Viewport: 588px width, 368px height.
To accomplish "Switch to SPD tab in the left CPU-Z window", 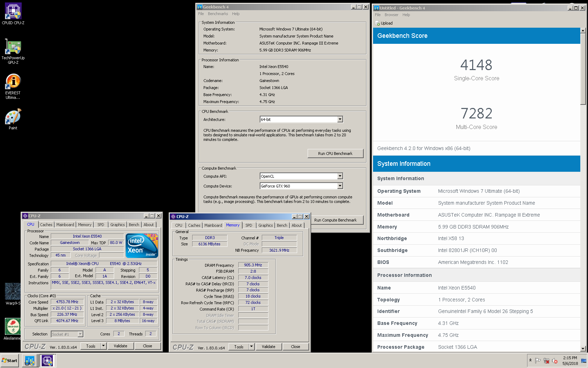I will (x=101, y=225).
